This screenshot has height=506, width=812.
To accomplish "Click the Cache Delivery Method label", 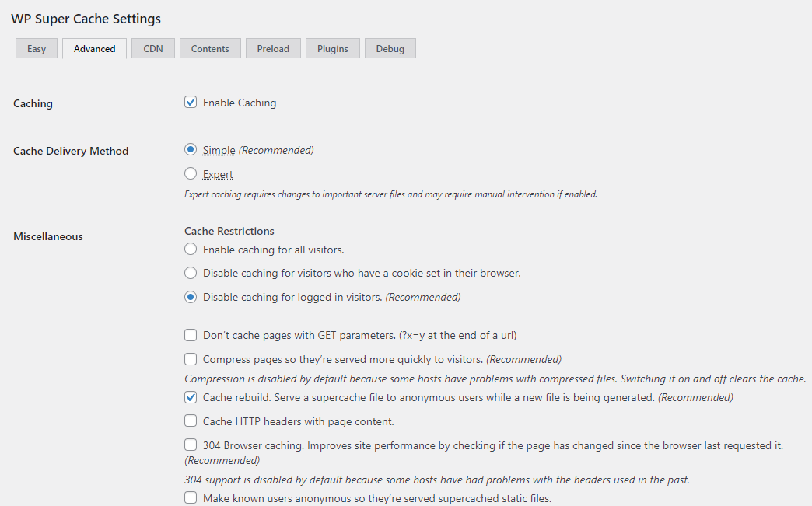I will click(x=71, y=151).
